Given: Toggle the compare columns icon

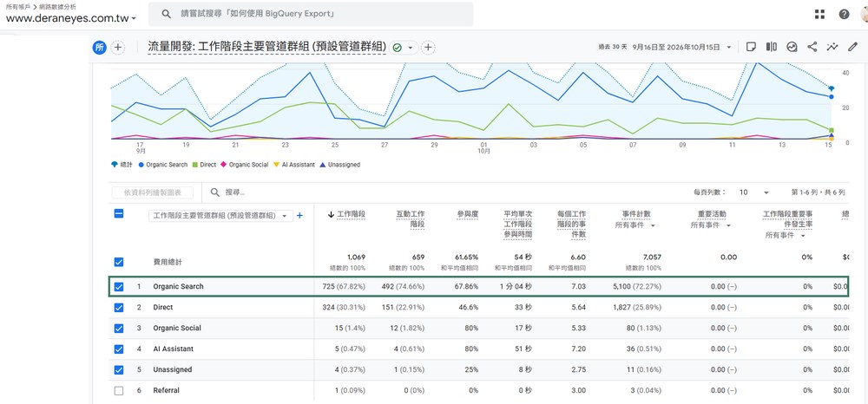Looking at the screenshot, I should pyautogui.click(x=771, y=47).
